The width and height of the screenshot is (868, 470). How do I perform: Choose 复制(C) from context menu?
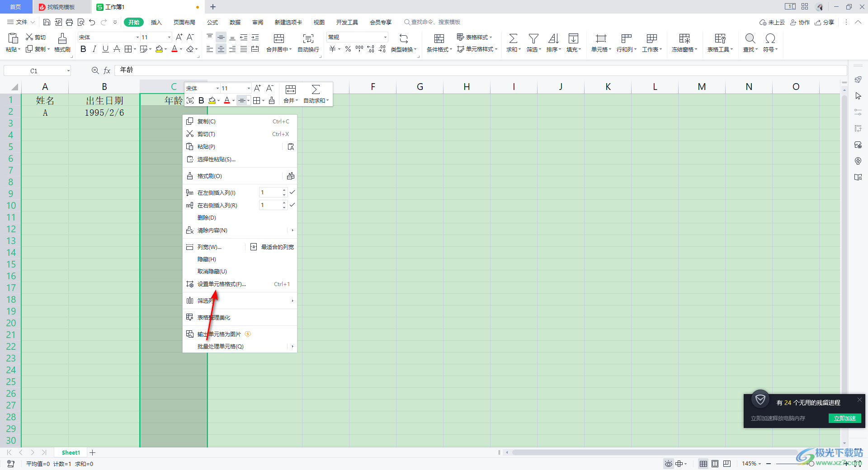coord(240,121)
